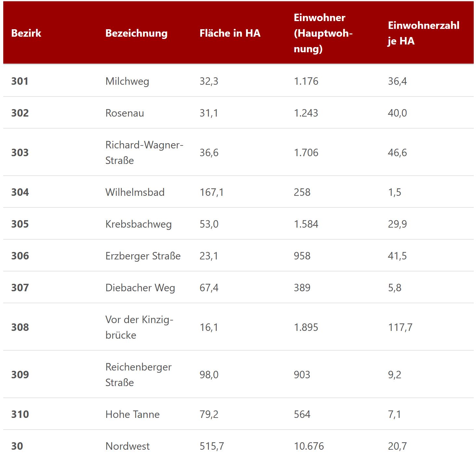Click the Richard-Wagner-Straße entry

(144, 153)
